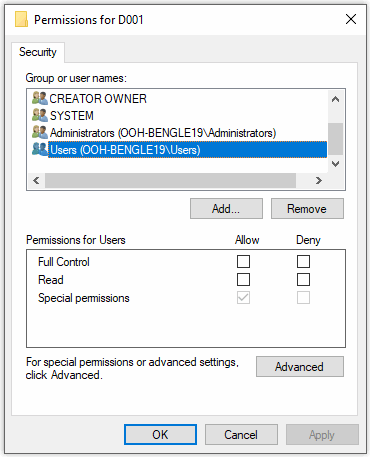Click the group list scroll up arrow
The image size is (371, 458).
(x=336, y=99)
